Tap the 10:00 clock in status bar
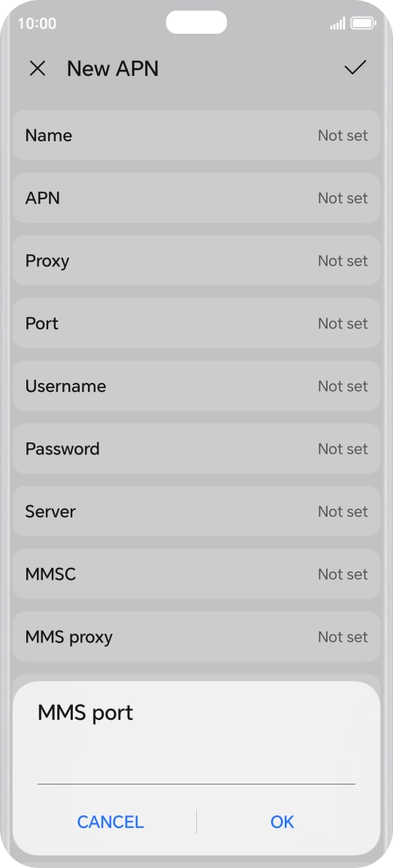This screenshot has width=393, height=868. coord(37,23)
